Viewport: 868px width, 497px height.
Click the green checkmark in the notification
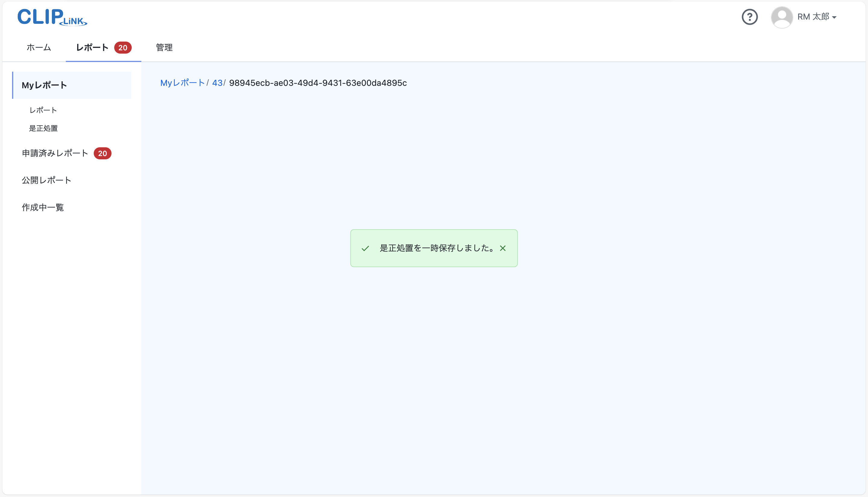(x=365, y=248)
